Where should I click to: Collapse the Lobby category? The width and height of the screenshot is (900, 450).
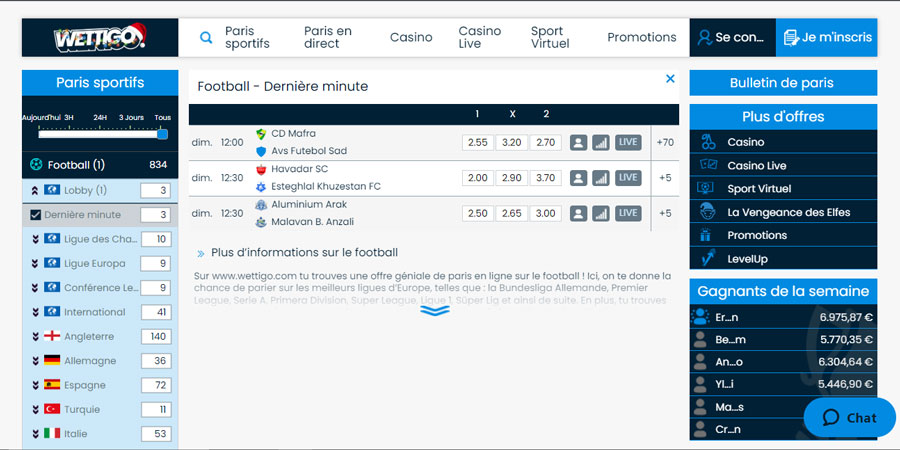36,190
